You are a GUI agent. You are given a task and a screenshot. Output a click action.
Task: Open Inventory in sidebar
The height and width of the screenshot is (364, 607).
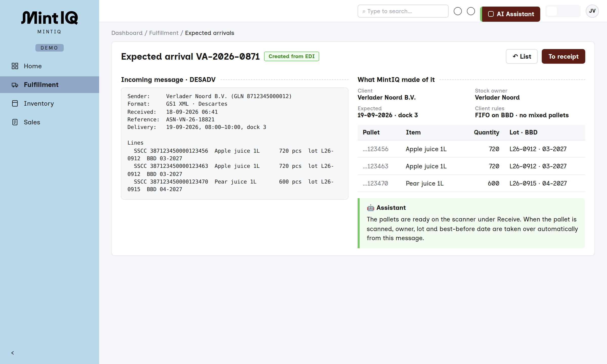[50, 103]
